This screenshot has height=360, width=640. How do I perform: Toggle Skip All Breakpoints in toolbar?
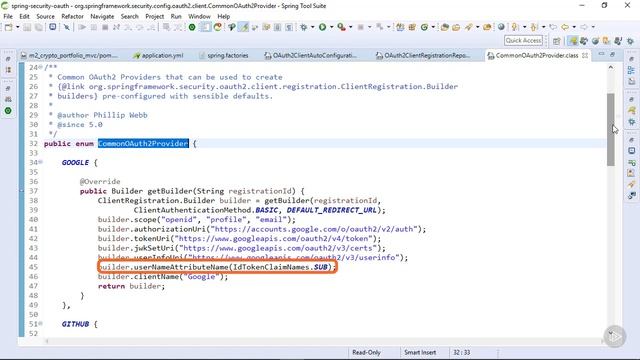pyautogui.click(x=67, y=27)
